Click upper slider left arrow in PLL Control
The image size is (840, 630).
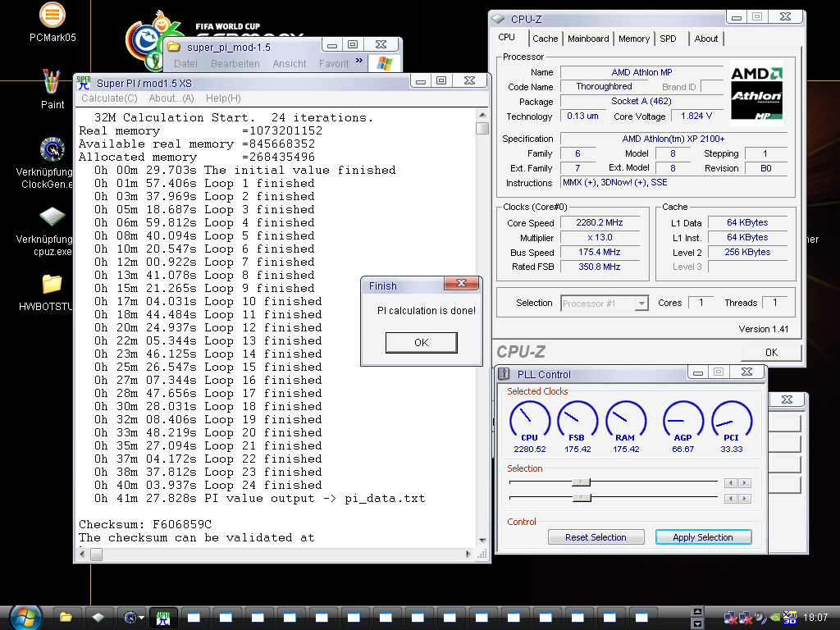tap(731, 482)
